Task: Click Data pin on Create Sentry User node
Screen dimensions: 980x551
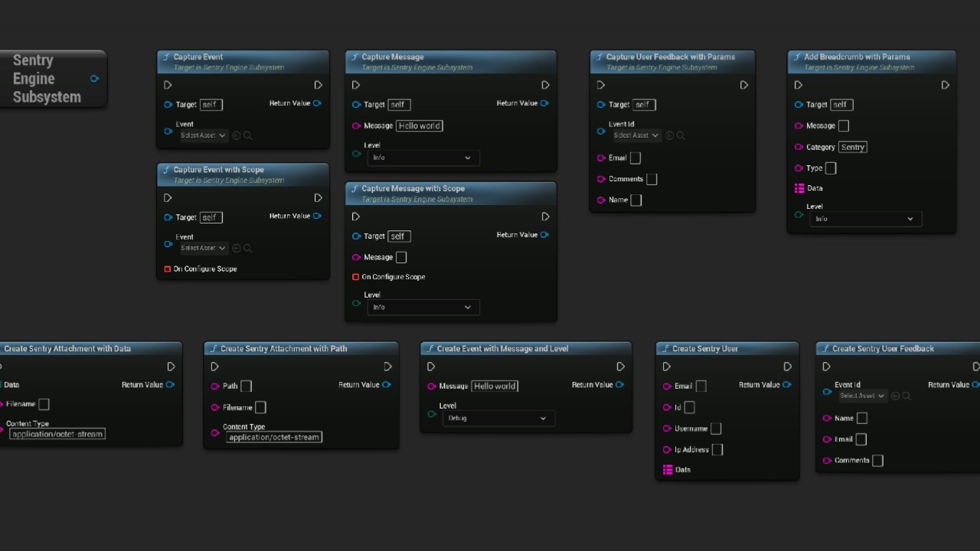Action: 668,470
